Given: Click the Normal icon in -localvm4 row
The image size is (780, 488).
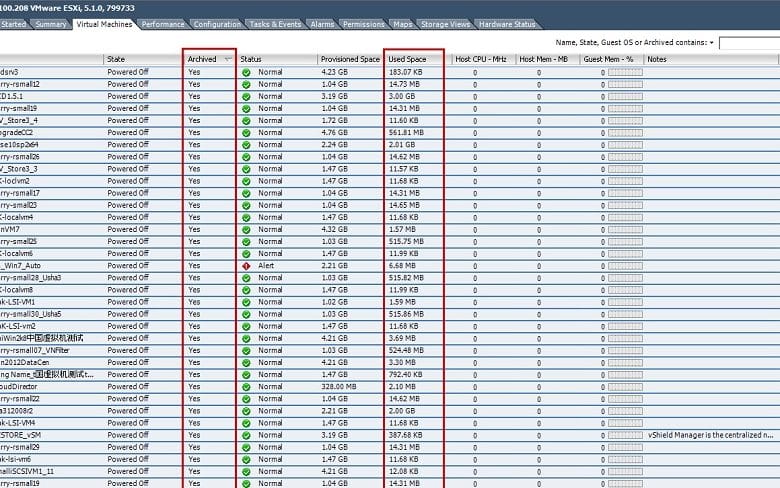Looking at the screenshot, I should click(x=246, y=217).
